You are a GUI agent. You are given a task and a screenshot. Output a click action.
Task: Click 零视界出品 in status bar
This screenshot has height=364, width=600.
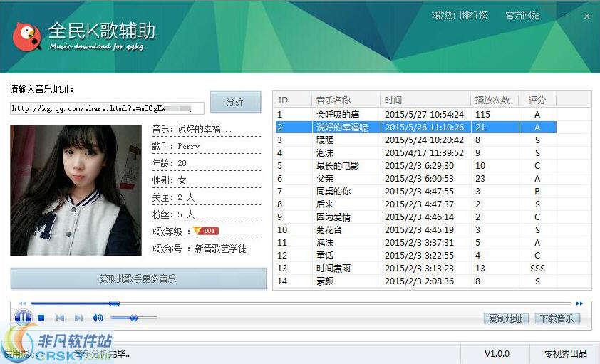point(565,354)
